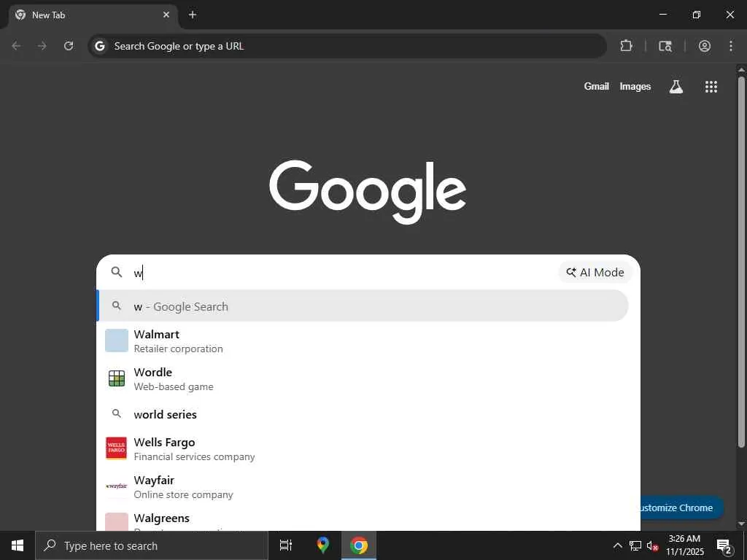The height and width of the screenshot is (560, 747).
Task: Click the page vertical scrollbar
Action: pos(741,262)
